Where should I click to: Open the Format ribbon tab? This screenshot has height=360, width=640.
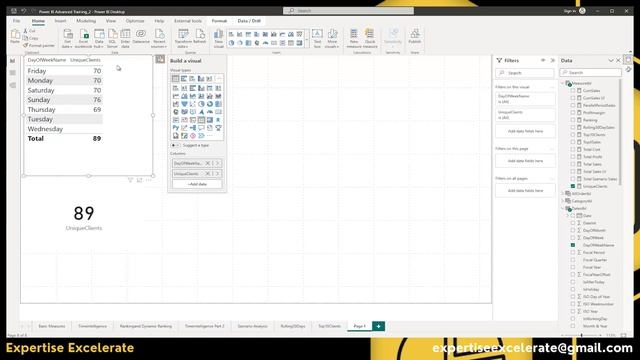coord(219,21)
